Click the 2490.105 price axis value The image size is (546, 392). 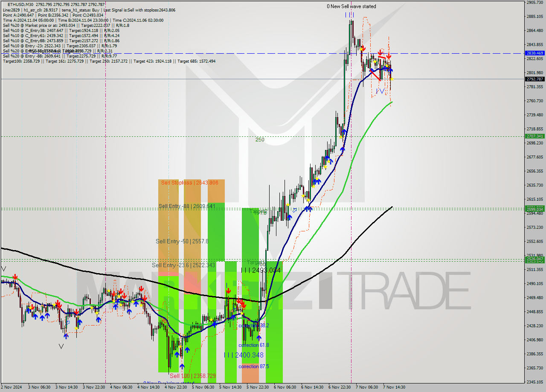pyautogui.click(x=535, y=283)
